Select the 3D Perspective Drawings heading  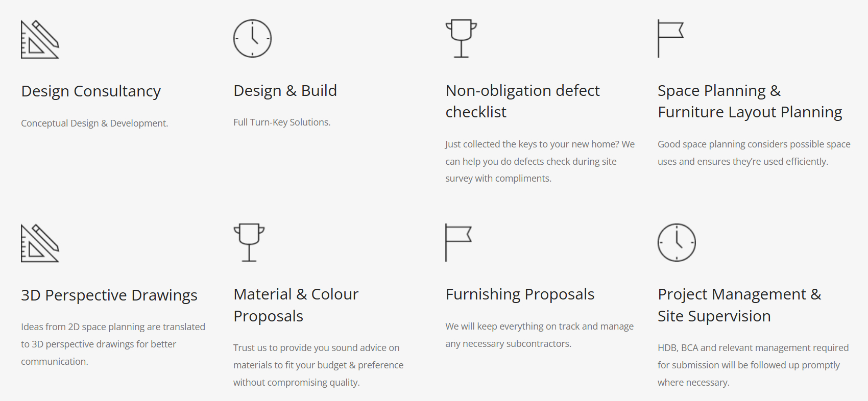tap(109, 295)
